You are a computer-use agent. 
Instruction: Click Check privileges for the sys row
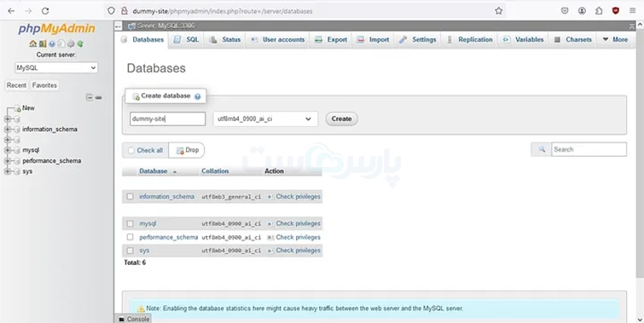[x=293, y=251]
